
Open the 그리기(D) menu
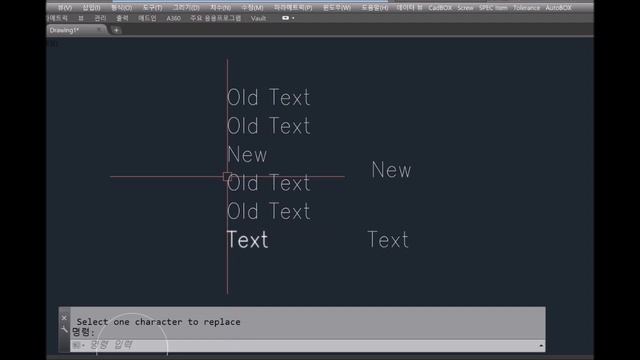[186, 8]
